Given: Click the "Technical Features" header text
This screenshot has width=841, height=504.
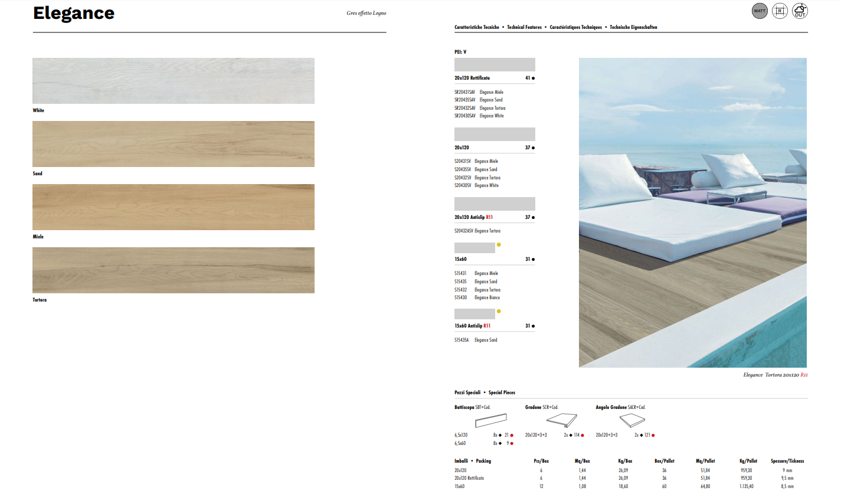Looking at the screenshot, I should [524, 27].
